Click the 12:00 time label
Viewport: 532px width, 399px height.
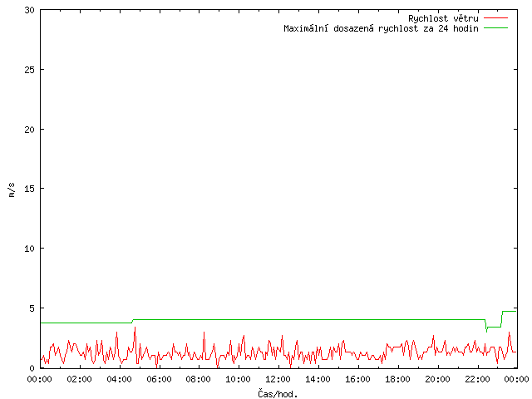[x=278, y=379]
